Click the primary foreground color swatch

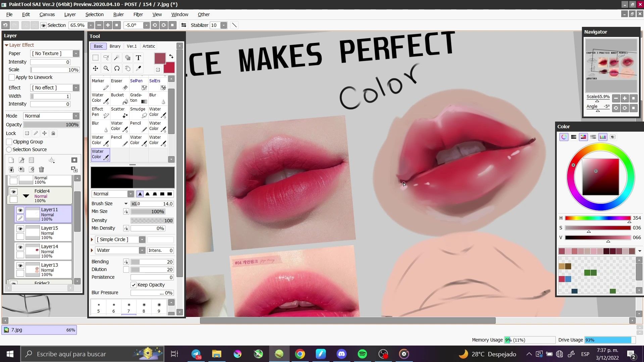coord(160,58)
